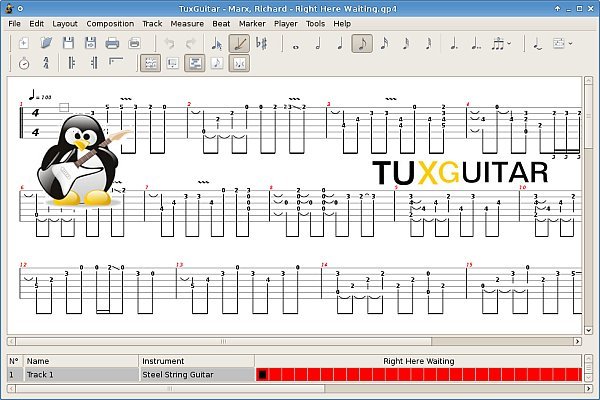Click the TuxGuitar window menu icon
The width and height of the screenshot is (600, 400).
tap(9, 8)
